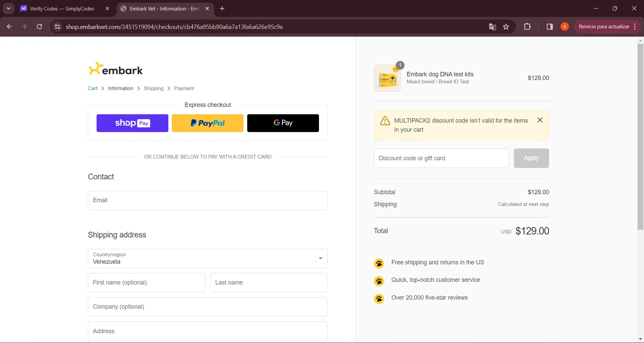The width and height of the screenshot is (644, 343).
Task: Open site information icon in address bar
Action: pos(58,27)
